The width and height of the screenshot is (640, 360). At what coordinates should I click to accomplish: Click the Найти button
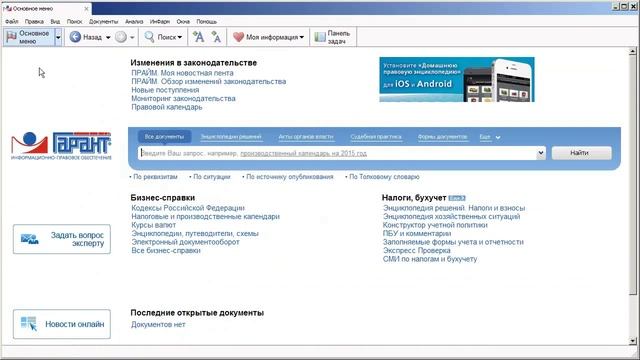pos(582,153)
